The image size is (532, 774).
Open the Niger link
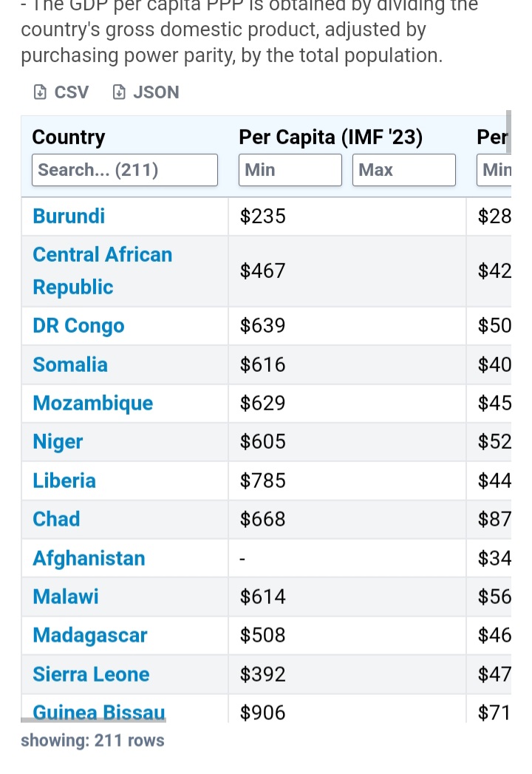tap(58, 442)
